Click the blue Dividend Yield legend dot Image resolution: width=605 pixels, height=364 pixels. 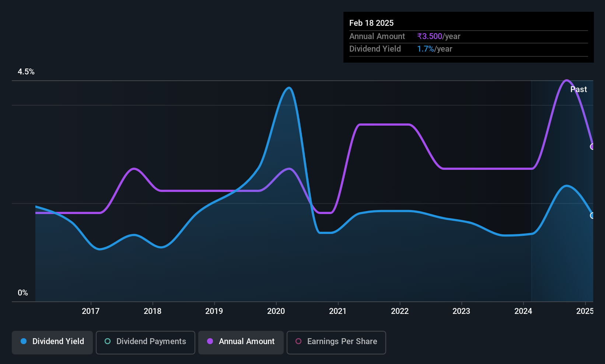[24, 341]
